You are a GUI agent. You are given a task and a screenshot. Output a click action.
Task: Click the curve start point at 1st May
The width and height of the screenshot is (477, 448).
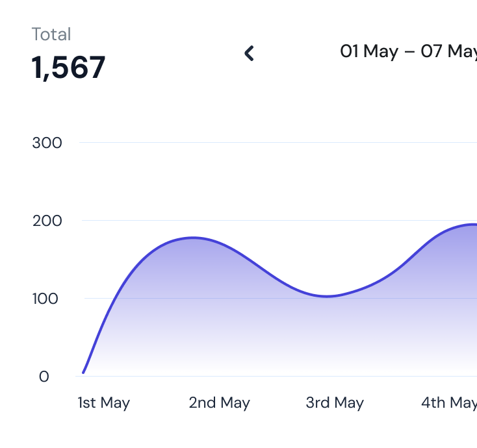(83, 372)
